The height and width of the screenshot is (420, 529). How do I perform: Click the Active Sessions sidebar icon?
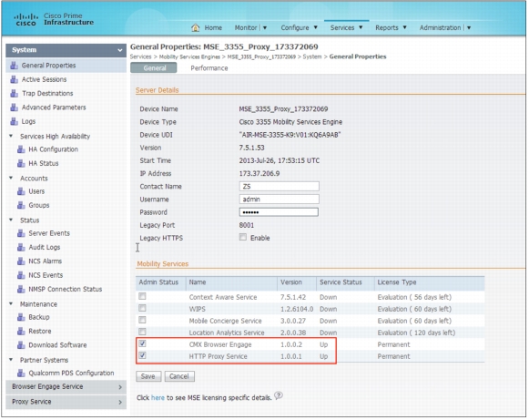14,79
